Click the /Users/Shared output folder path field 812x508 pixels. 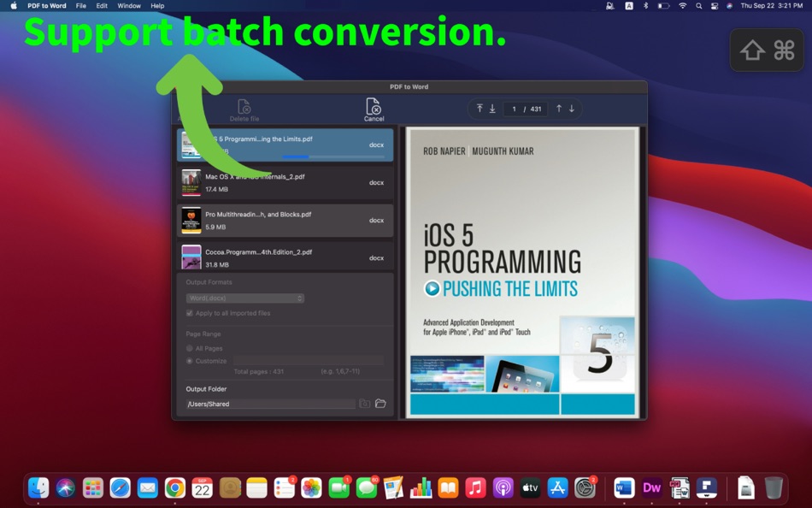270,404
